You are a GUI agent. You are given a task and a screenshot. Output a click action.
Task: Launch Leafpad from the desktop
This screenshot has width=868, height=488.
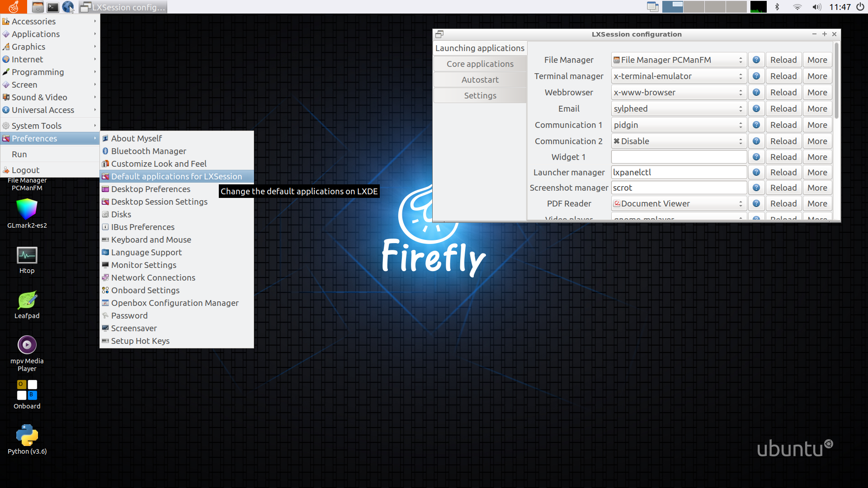click(27, 305)
